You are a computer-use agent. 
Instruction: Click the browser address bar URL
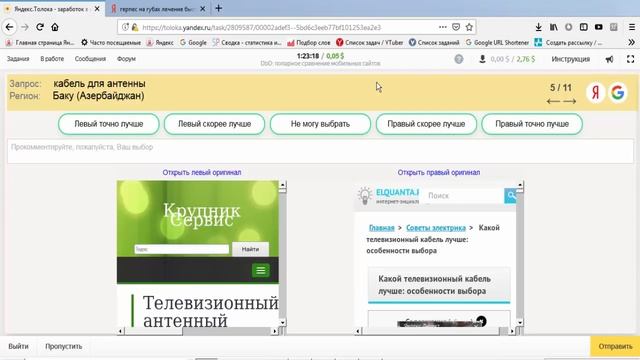point(262,27)
